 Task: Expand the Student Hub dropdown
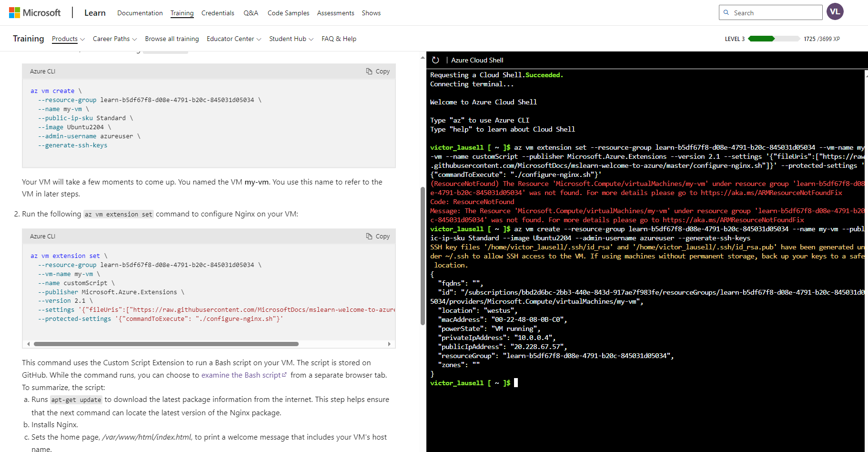coord(291,39)
